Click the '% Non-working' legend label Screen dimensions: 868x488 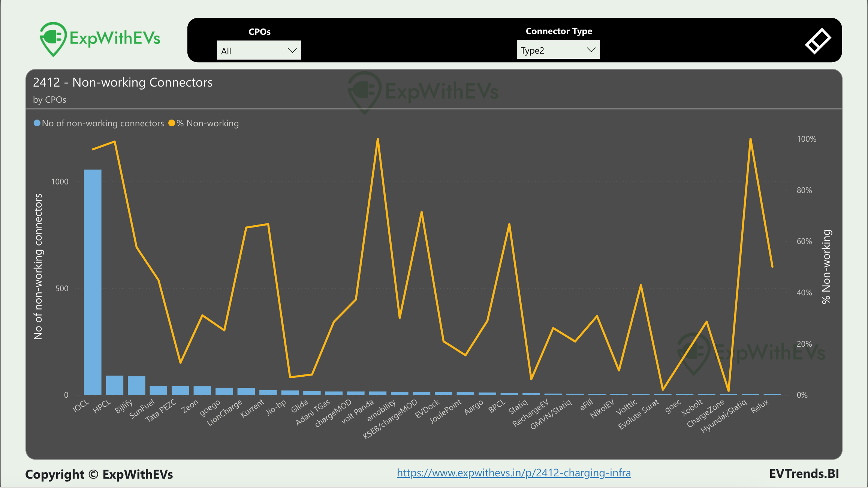tap(208, 123)
